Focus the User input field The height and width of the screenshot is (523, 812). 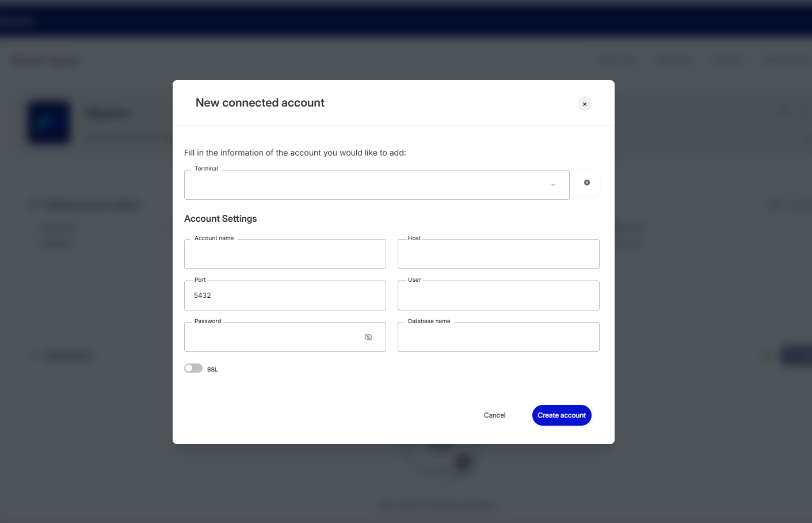click(498, 295)
